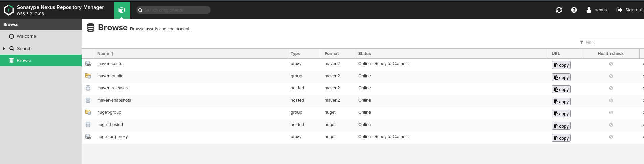
Task: Click the health check icon for nuget.org-proxy
Action: pos(611,137)
